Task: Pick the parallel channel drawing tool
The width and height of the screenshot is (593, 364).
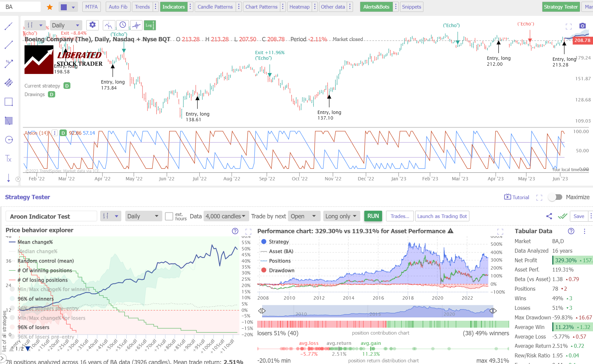Action: click(x=8, y=83)
